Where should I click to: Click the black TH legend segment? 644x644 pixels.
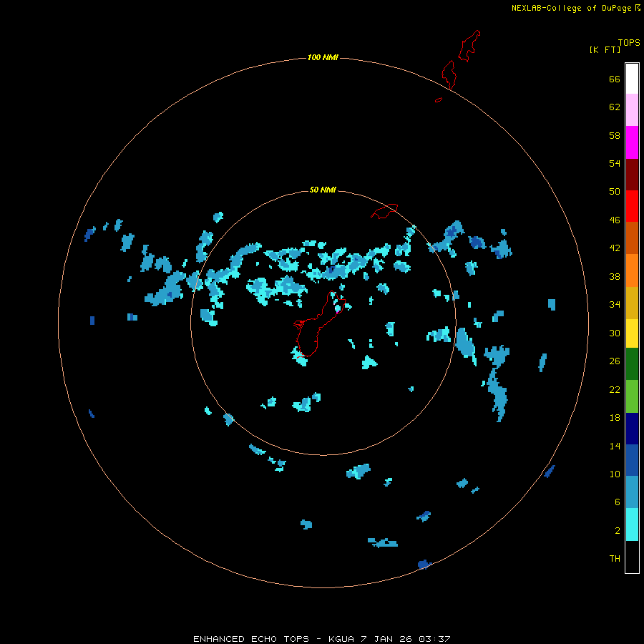632,557
